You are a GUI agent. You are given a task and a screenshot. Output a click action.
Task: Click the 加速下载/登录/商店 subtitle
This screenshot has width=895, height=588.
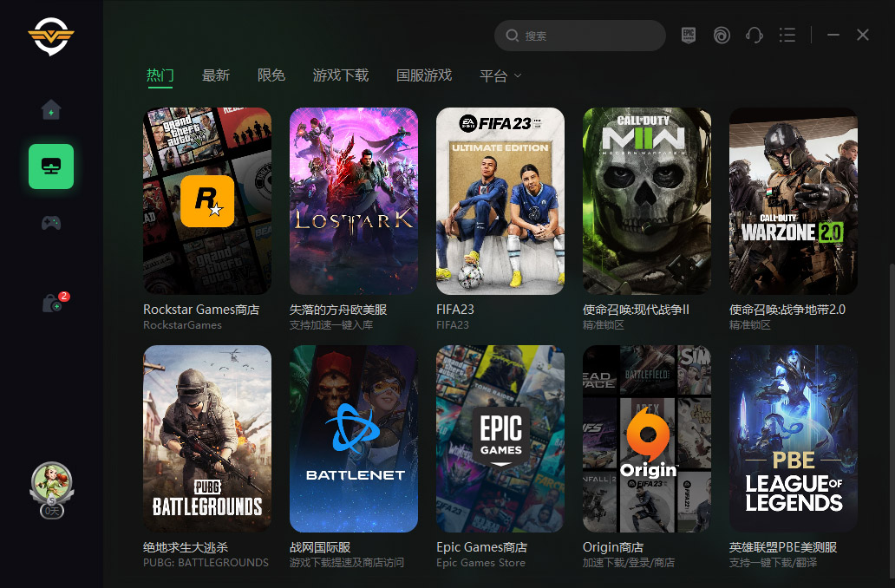629,562
